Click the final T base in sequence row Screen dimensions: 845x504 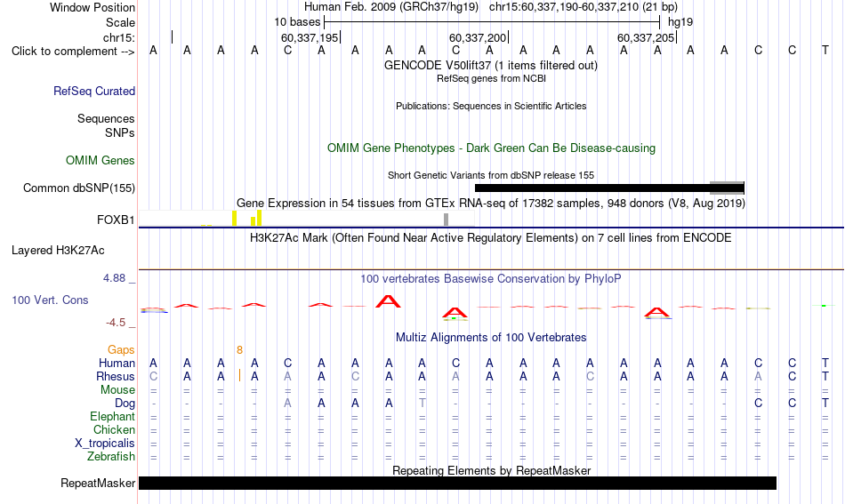coord(825,51)
